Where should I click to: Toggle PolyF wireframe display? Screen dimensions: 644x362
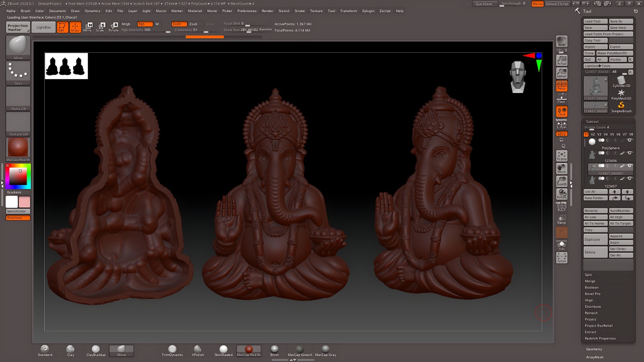pos(561,207)
